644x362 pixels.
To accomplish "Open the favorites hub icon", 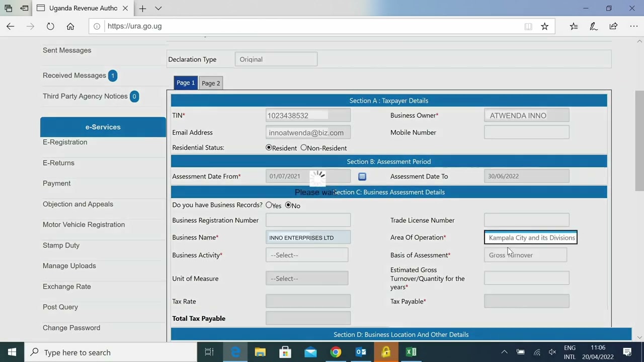I will pyautogui.click(x=574, y=26).
